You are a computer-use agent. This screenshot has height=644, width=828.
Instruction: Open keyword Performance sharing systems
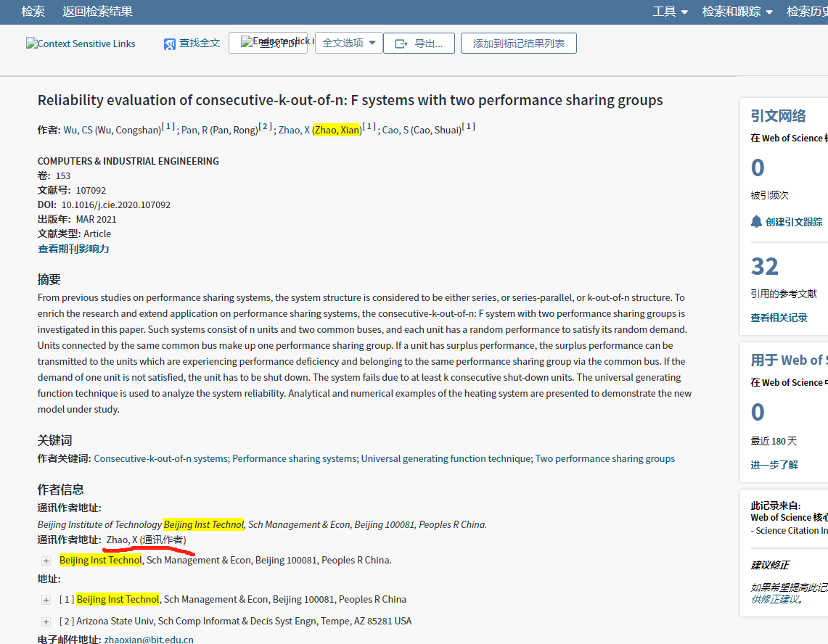(x=294, y=458)
